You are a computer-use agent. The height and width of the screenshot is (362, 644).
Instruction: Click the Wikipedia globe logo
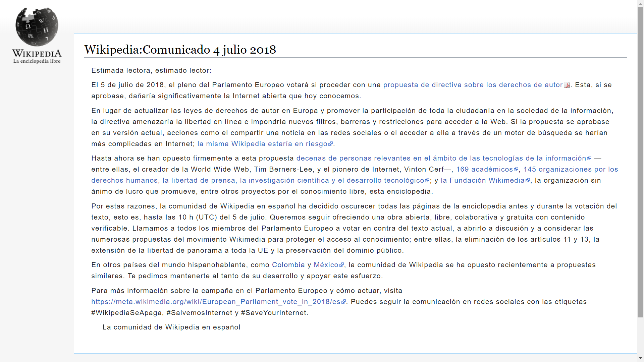click(x=37, y=27)
